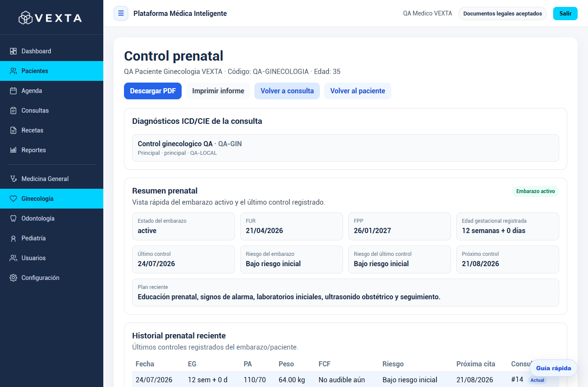Screen dimensions: 588x387
Task: Click the Descargar PDF button
Action: pos(153,91)
